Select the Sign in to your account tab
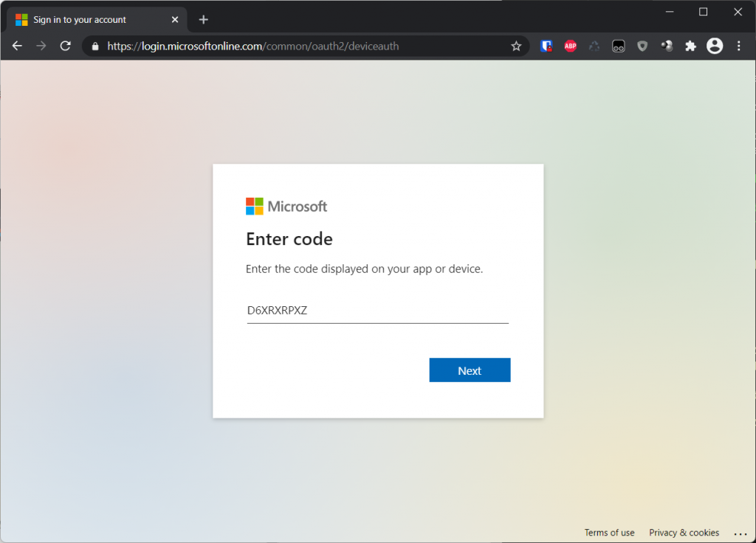 (97, 20)
